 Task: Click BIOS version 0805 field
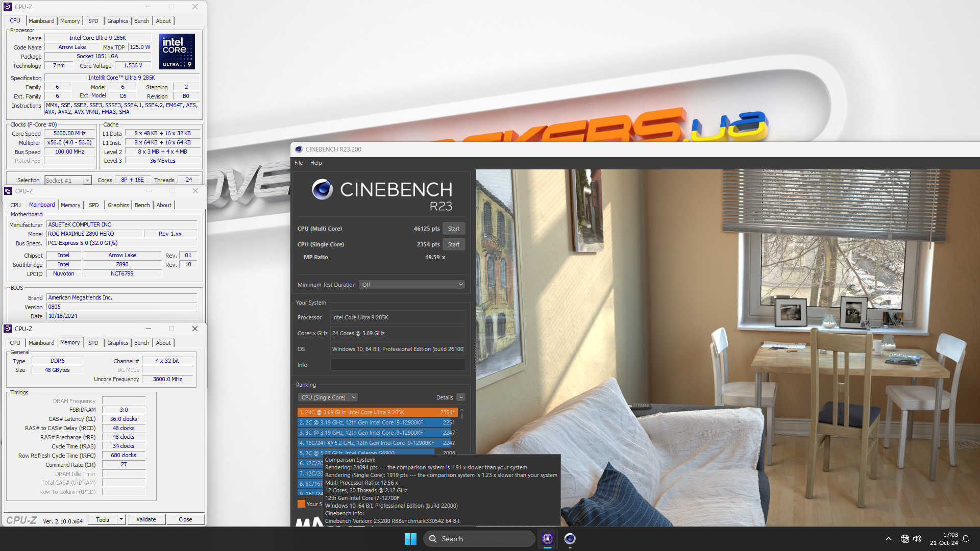point(121,307)
